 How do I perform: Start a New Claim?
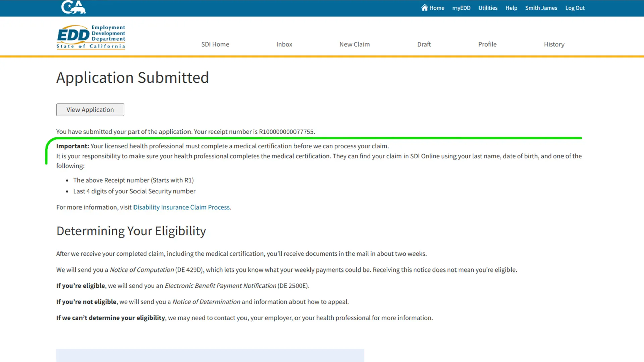[x=355, y=44]
